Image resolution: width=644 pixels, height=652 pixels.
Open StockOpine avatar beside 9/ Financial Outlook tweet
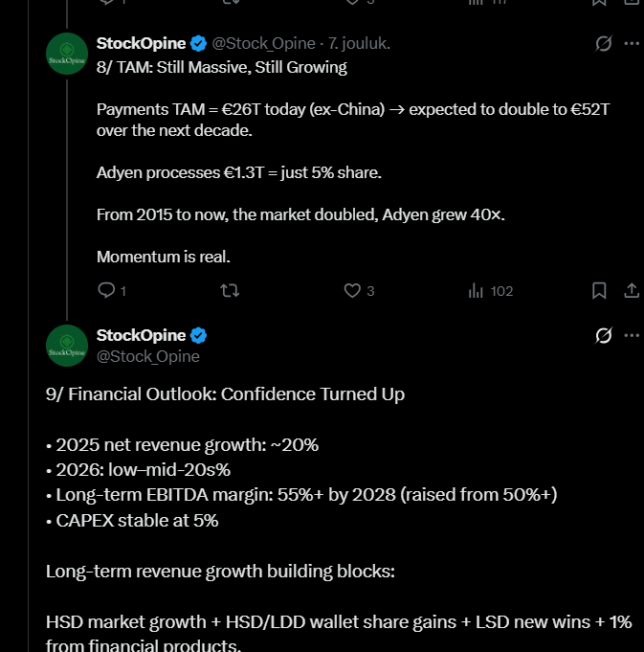point(66,346)
